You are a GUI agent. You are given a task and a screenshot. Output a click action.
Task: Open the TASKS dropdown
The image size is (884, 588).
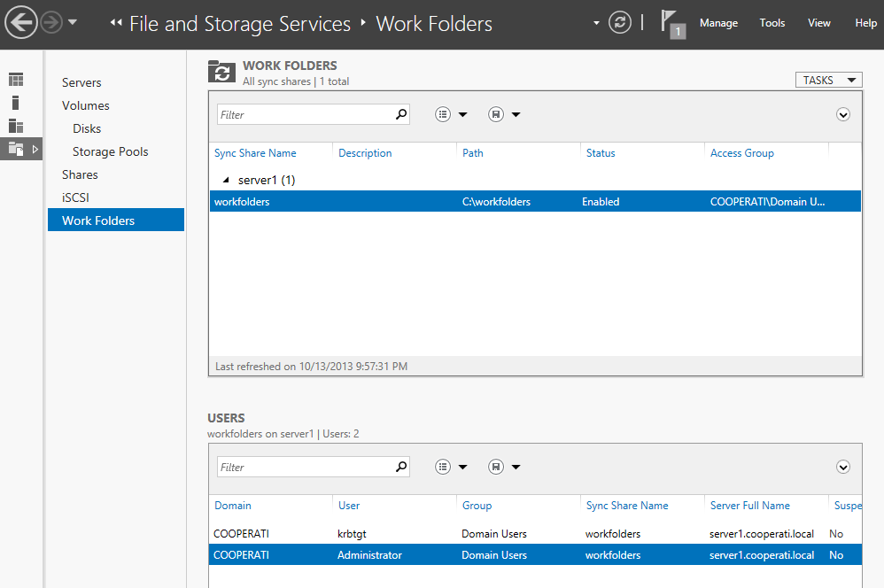tap(828, 80)
